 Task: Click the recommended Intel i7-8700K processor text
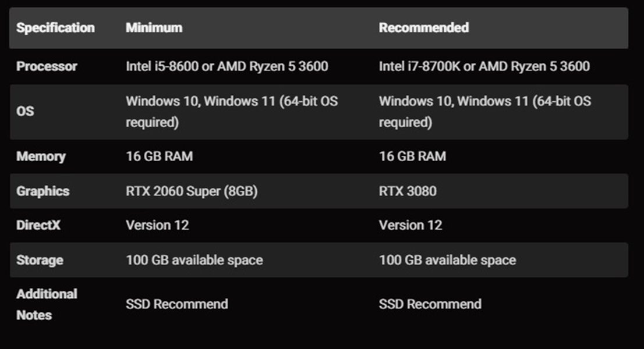pyautogui.click(x=484, y=66)
